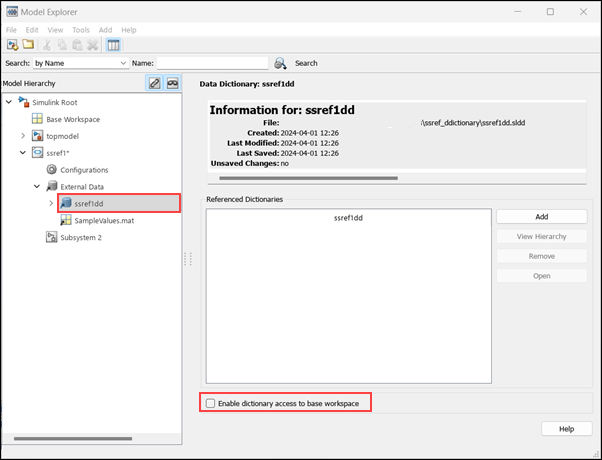Click the Base Workspace grid icon
The height and width of the screenshot is (460, 602).
pyautogui.click(x=37, y=119)
